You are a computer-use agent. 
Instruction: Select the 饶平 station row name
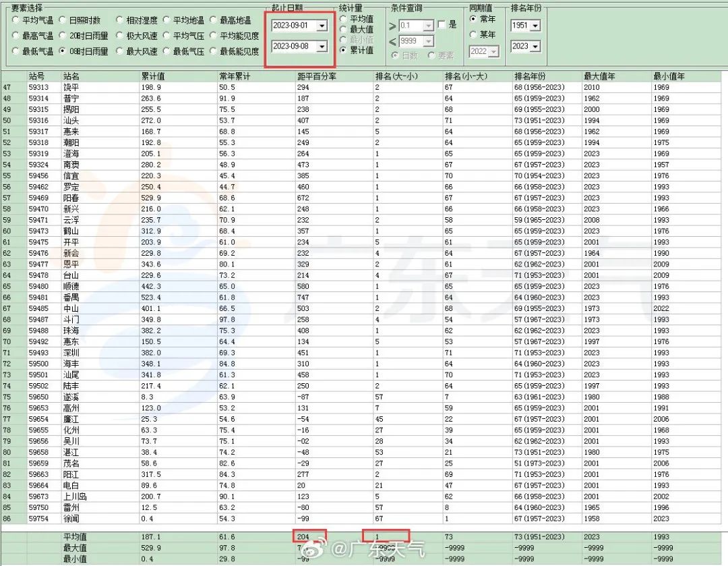click(71, 88)
